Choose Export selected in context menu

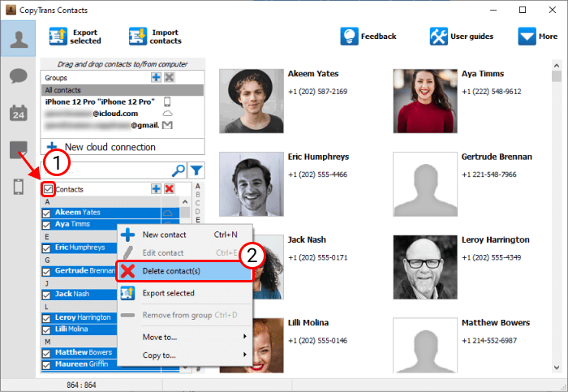[185, 293]
